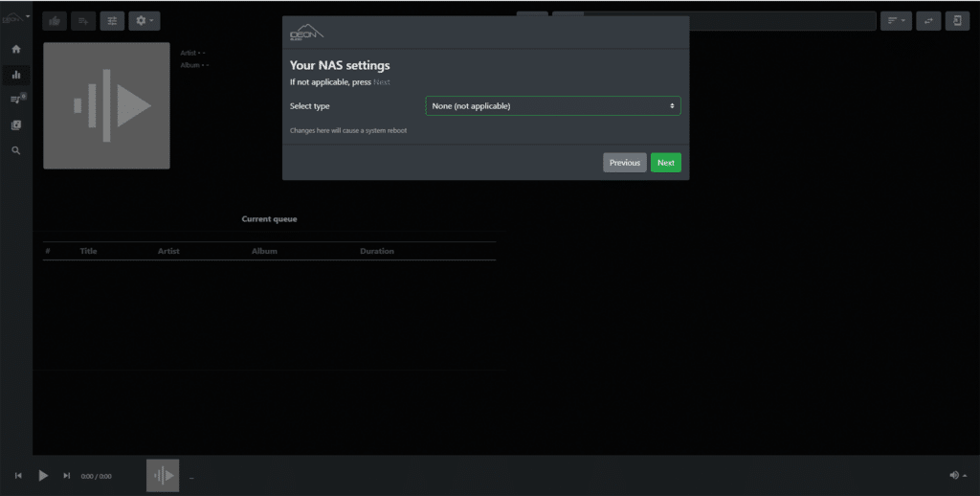Click the thumbs-up like button
Viewport: 980px width, 496px height.
(x=55, y=20)
